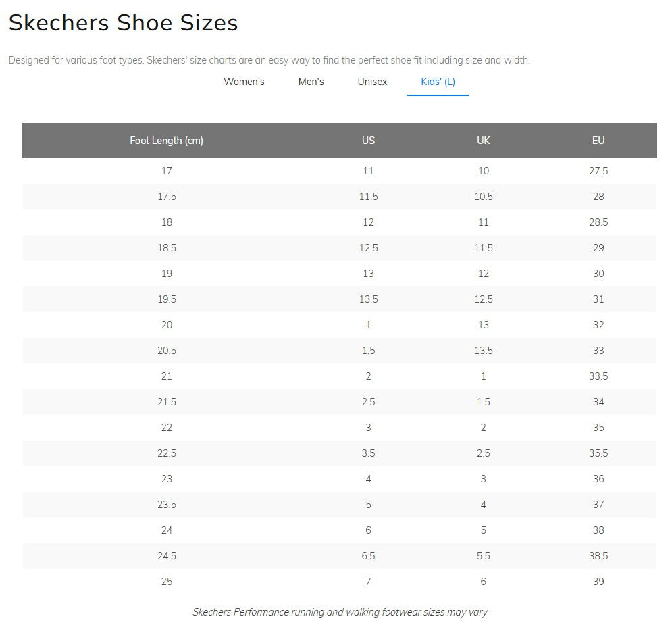Click US size 13.5 cell

tap(368, 299)
